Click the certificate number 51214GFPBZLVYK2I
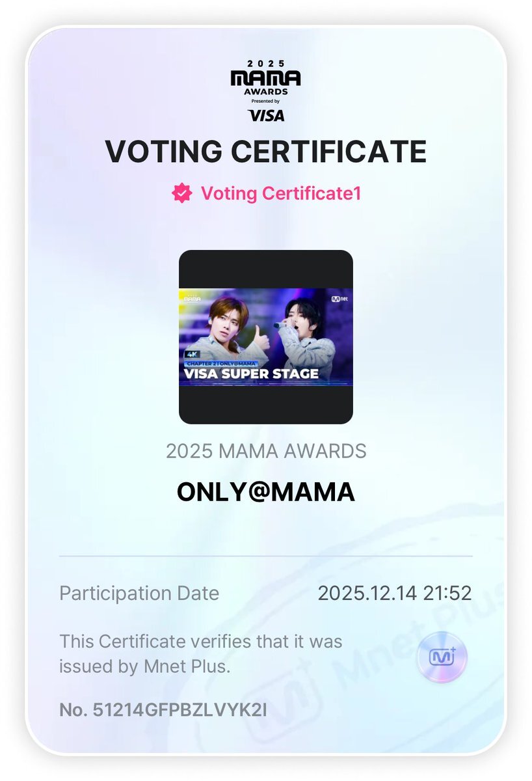The height and width of the screenshot is (781, 532). coord(163,709)
